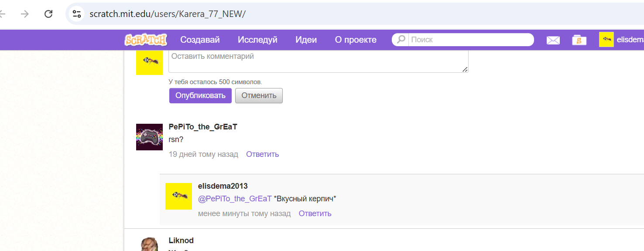Click the @PePiTo_the_GrEaT mention link
Screen dimensions: 644x251
[235, 199]
